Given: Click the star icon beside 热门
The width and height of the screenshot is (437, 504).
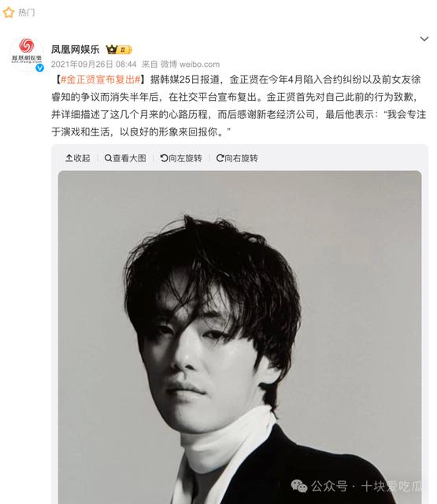Looking at the screenshot, I should pyautogui.click(x=9, y=13).
